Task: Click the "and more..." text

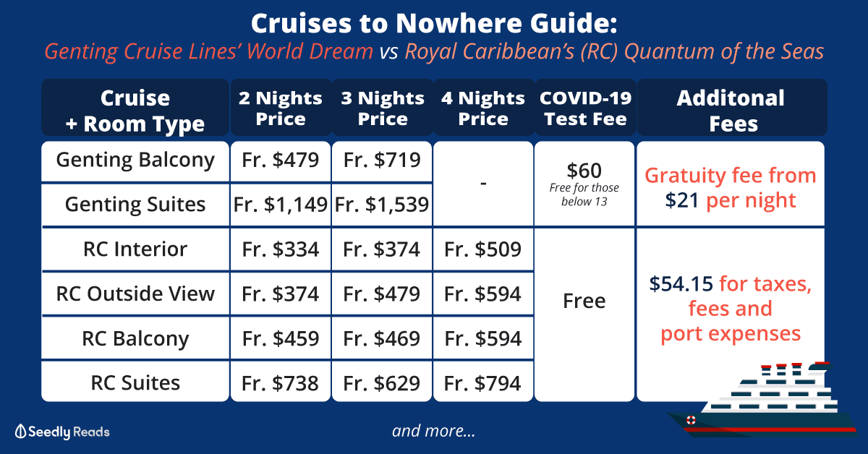Action: click(434, 432)
